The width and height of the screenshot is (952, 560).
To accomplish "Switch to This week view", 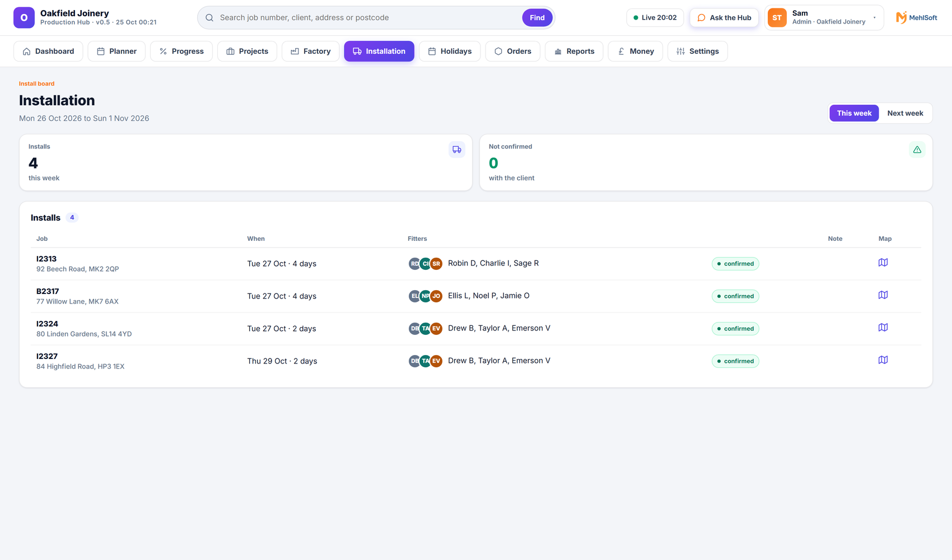I will click(x=854, y=113).
